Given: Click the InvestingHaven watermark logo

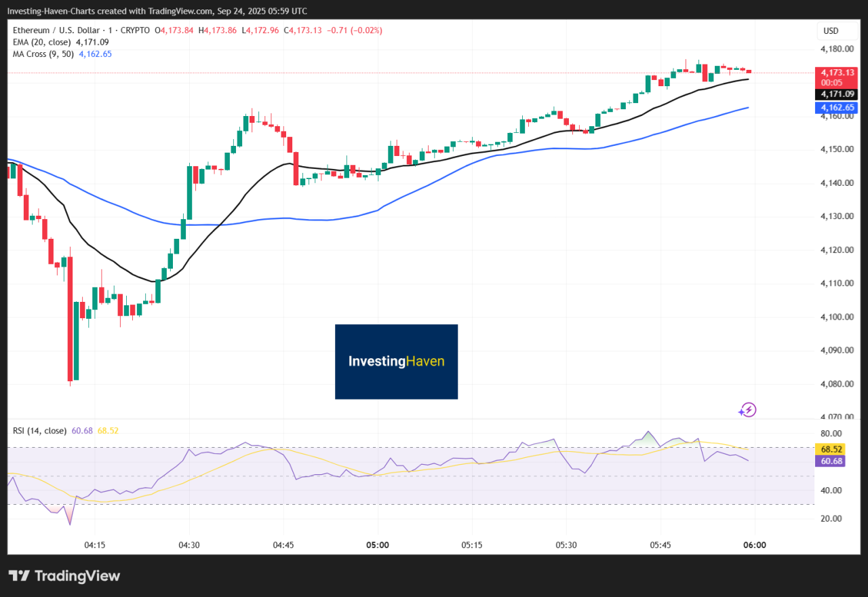Looking at the screenshot, I should [x=396, y=362].
